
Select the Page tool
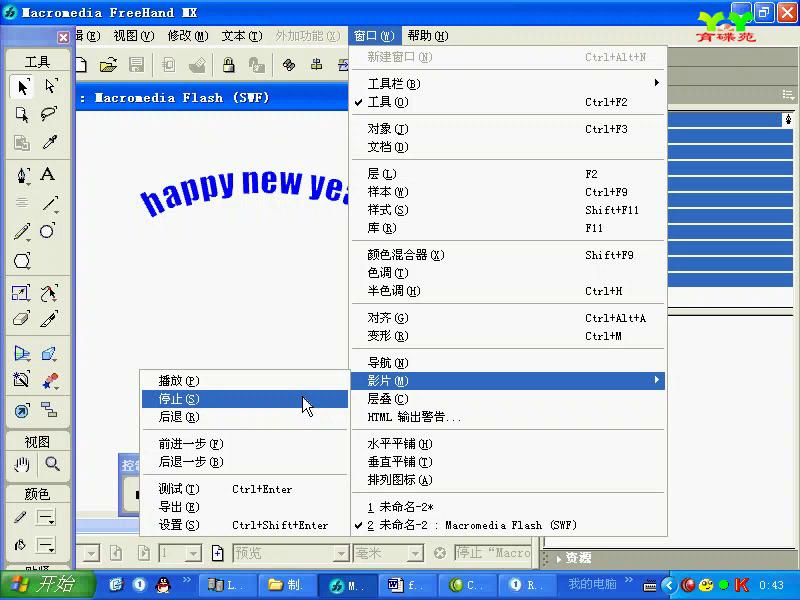22,115
